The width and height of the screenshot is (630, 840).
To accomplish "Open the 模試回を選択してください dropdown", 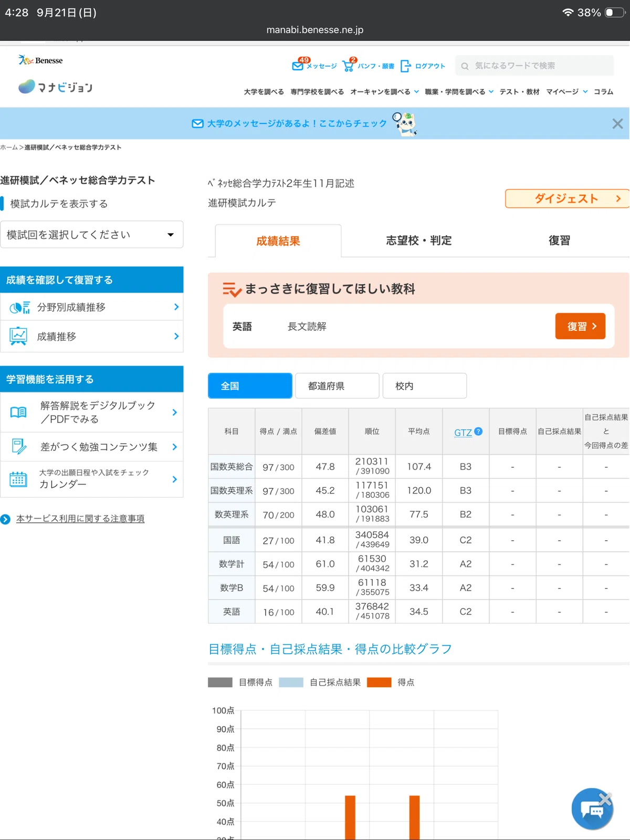I will click(x=91, y=235).
